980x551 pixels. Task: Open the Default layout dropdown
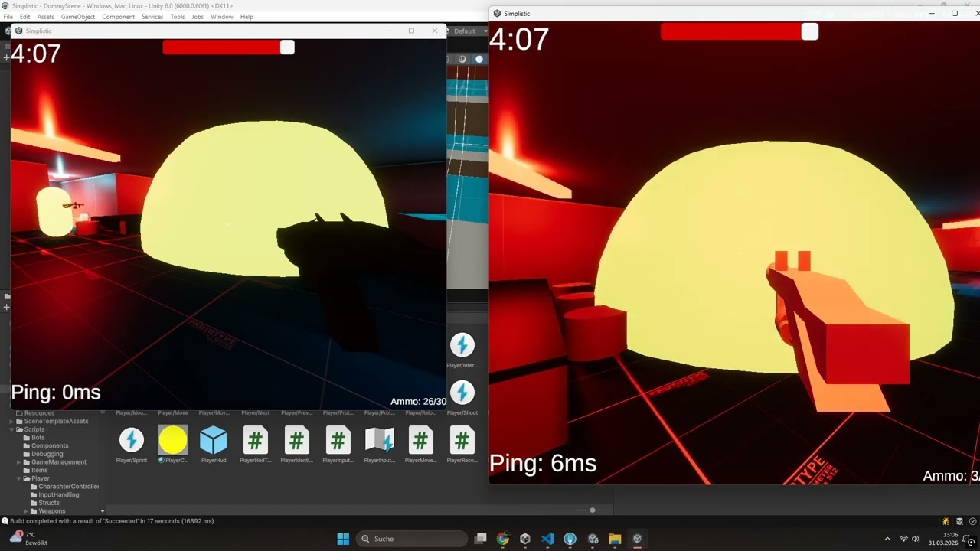(x=468, y=31)
